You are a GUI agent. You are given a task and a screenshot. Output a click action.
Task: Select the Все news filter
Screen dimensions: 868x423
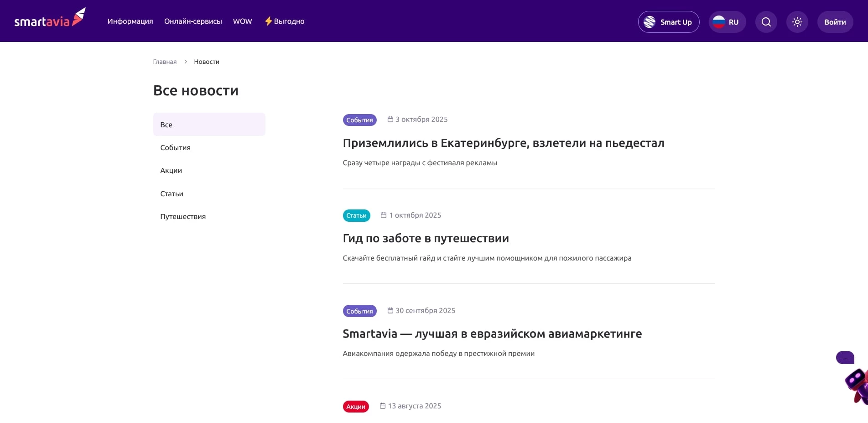click(166, 124)
